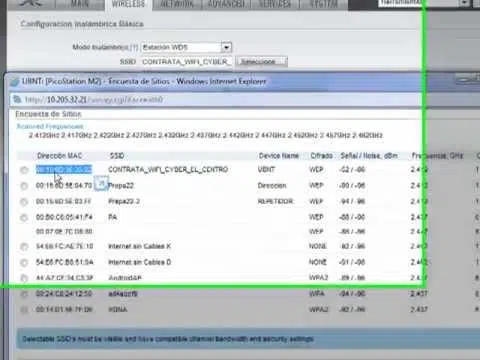Open the ADVANCED tab
480x360 pixels.
click(227, 5)
